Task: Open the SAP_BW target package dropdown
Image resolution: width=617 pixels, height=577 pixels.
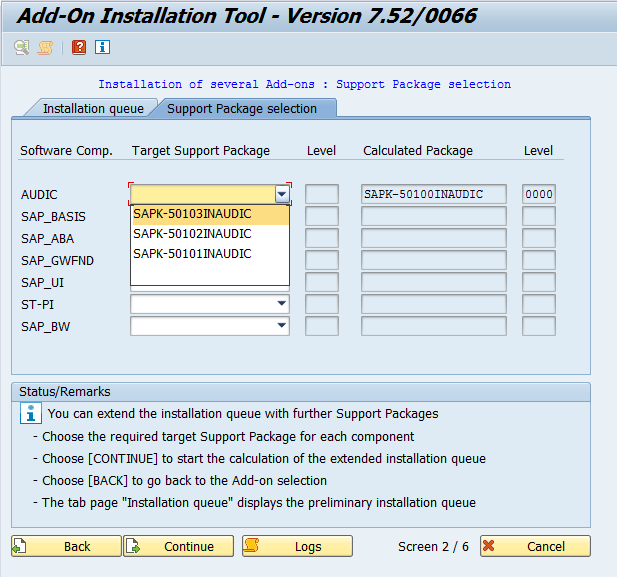Action: (281, 326)
